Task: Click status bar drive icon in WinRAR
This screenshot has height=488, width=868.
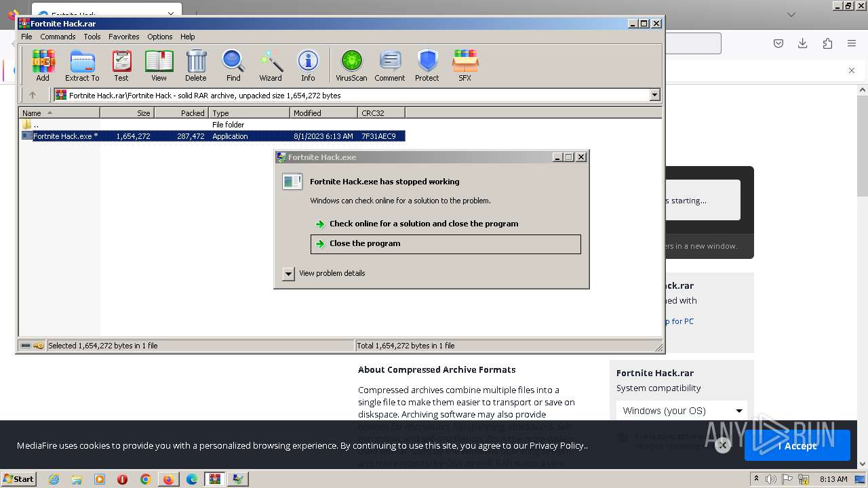Action: tap(26, 346)
